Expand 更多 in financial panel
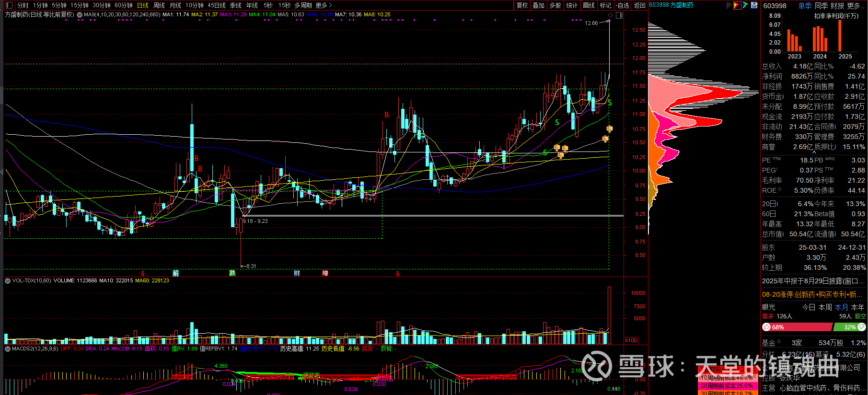The width and height of the screenshot is (868, 395). click(x=856, y=6)
